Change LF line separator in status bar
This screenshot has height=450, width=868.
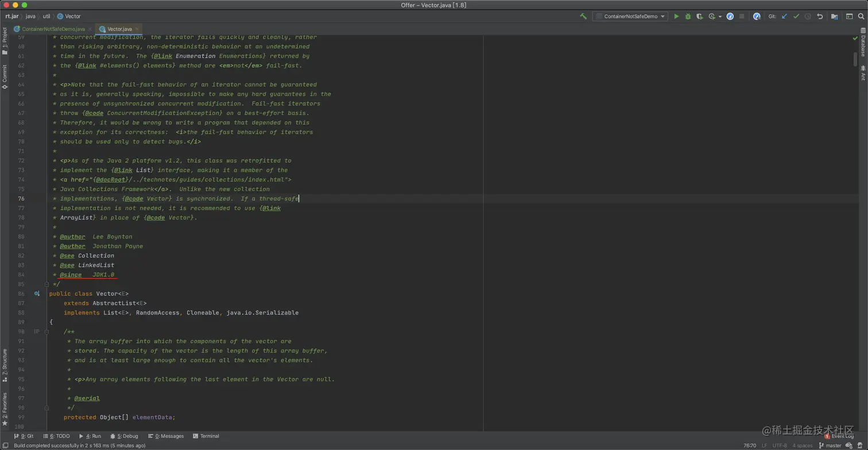click(765, 445)
